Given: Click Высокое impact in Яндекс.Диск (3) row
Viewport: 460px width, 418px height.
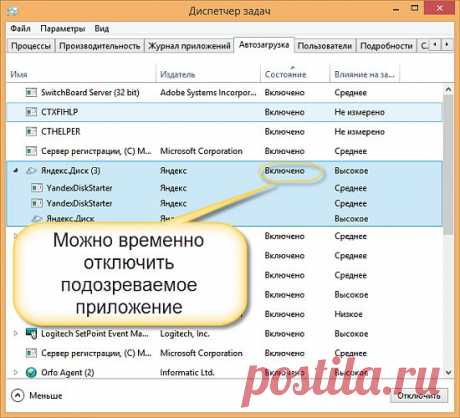Looking at the screenshot, I should coord(351,171).
